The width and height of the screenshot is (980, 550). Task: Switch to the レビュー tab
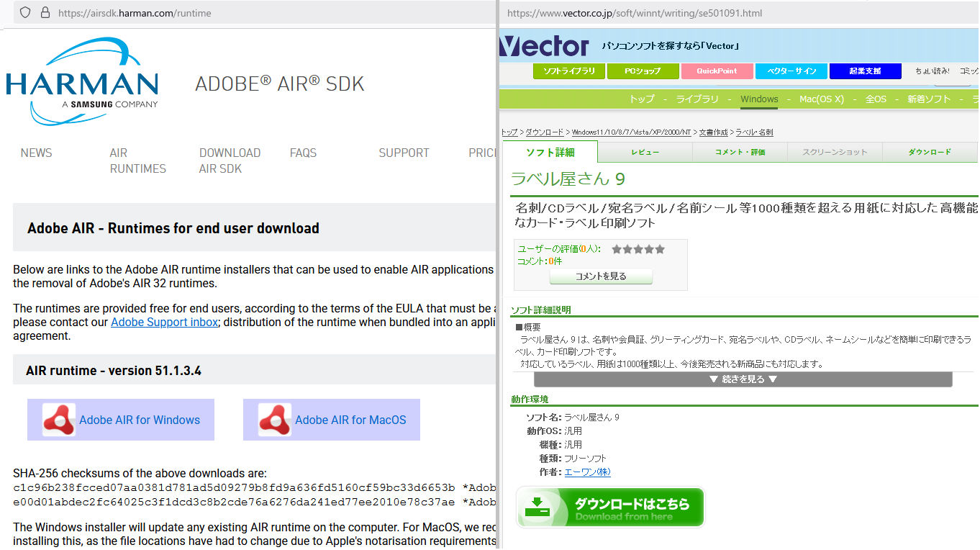[645, 152]
